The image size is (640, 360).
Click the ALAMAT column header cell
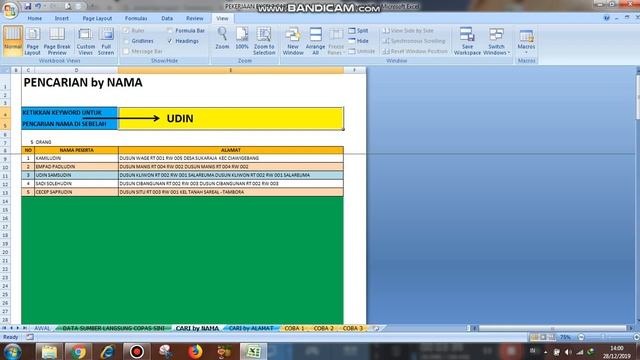tap(231, 150)
